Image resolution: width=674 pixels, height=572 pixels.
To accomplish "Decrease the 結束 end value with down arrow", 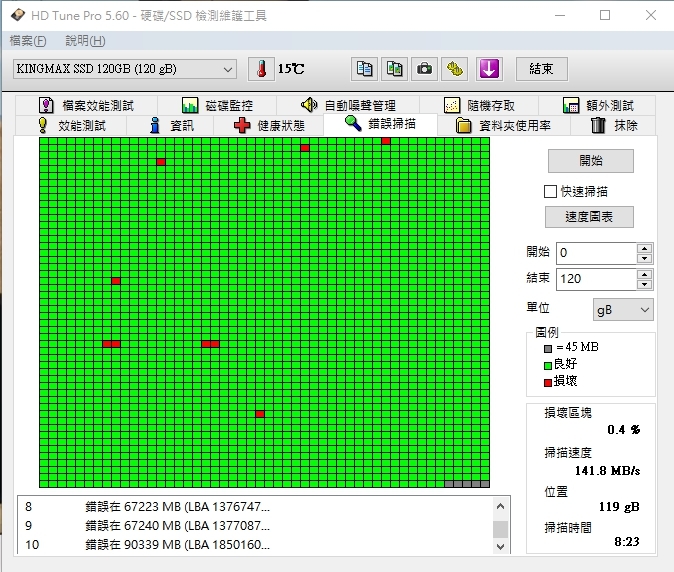I will [x=644, y=284].
